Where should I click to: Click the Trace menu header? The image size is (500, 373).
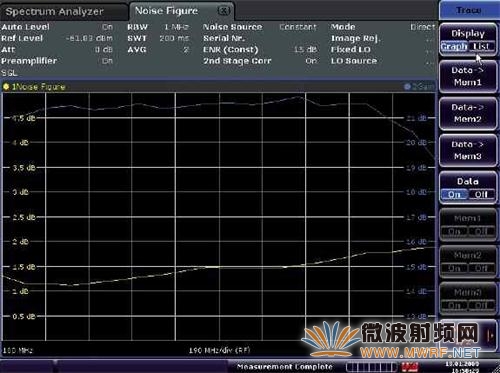pos(468,11)
